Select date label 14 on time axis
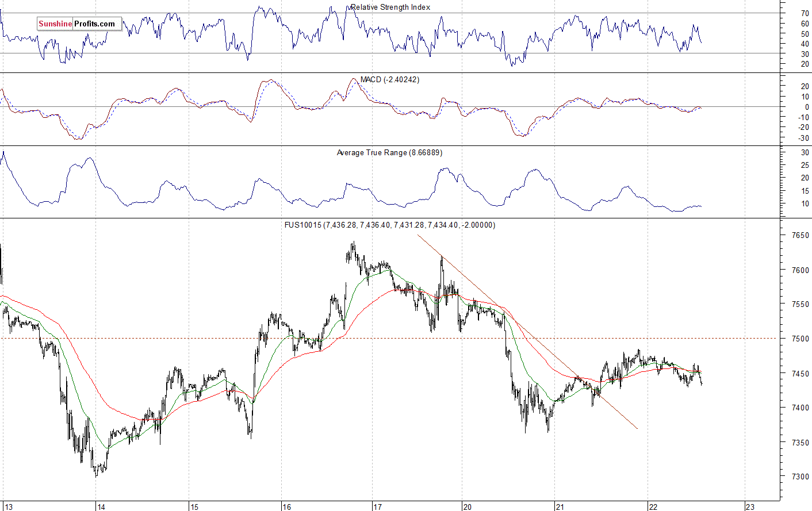The width and height of the screenshot is (812, 511). [101, 506]
